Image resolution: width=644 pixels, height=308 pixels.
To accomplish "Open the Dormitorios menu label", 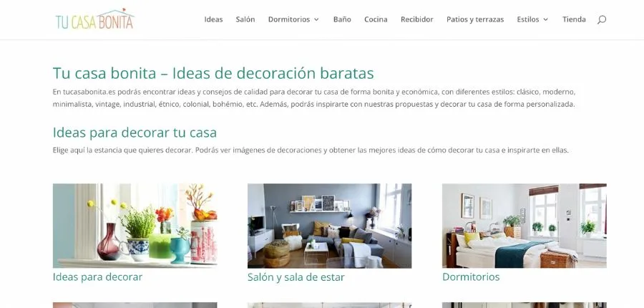I will pyautogui.click(x=289, y=19).
